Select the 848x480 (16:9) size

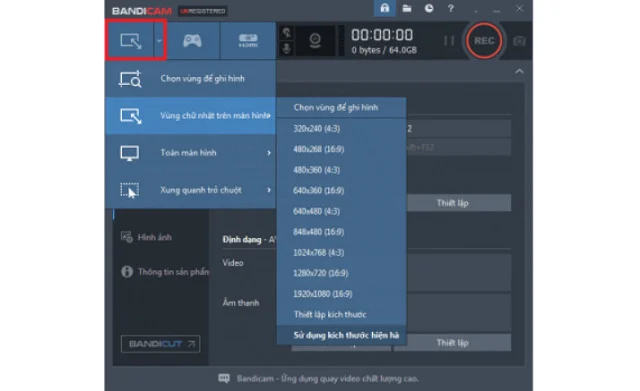pos(342,232)
